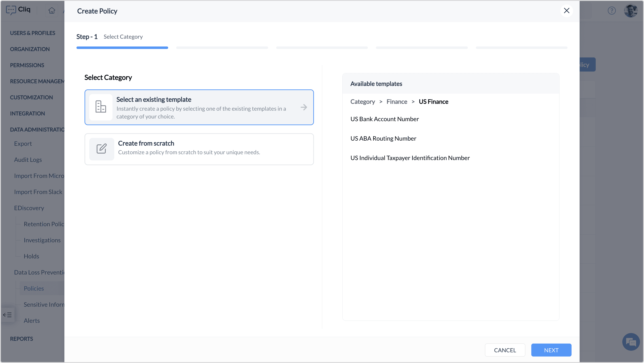Screen dimensions: 644x363
Task: Click the home icon in top bar
Action: (52, 11)
